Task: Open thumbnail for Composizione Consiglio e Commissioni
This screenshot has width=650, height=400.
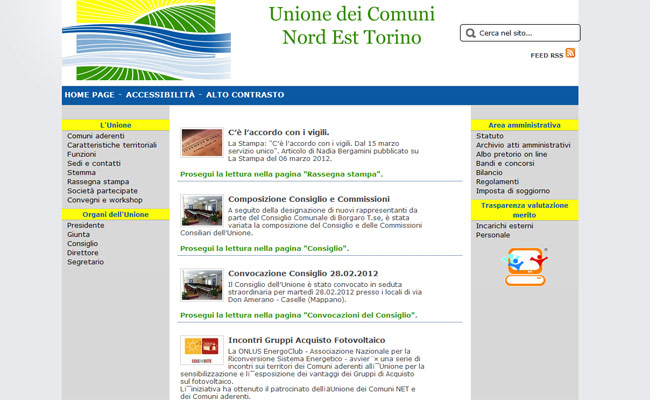Action: point(202,210)
